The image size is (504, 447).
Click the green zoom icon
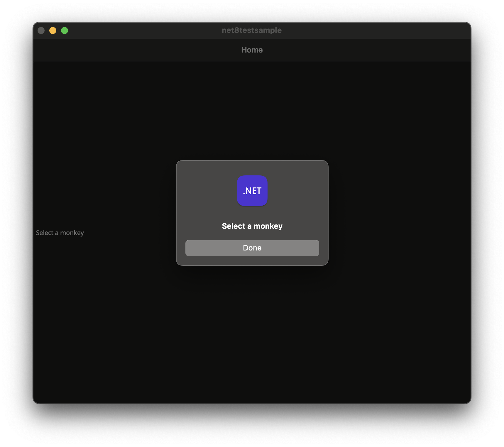[x=64, y=30]
